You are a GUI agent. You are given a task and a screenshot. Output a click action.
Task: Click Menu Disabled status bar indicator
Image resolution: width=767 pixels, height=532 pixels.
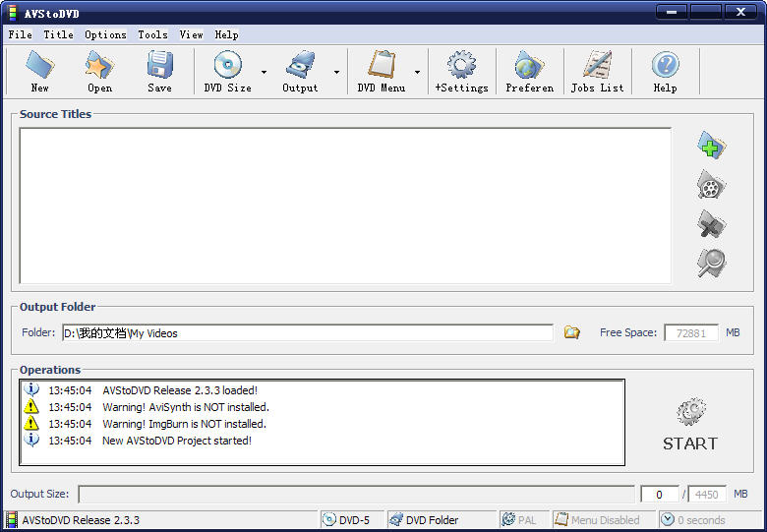click(603, 520)
